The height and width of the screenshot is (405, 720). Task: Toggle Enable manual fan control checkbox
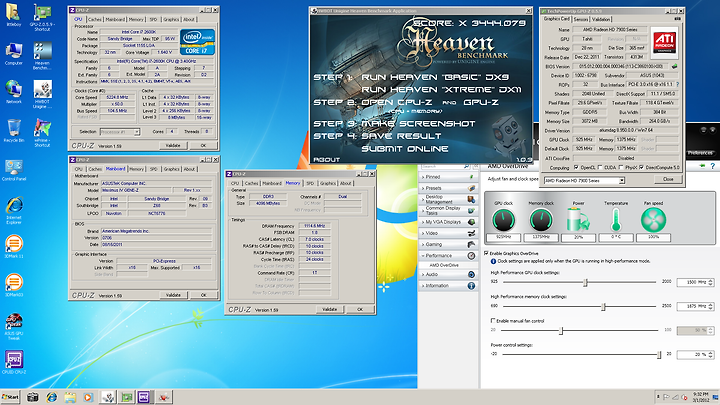click(493, 321)
